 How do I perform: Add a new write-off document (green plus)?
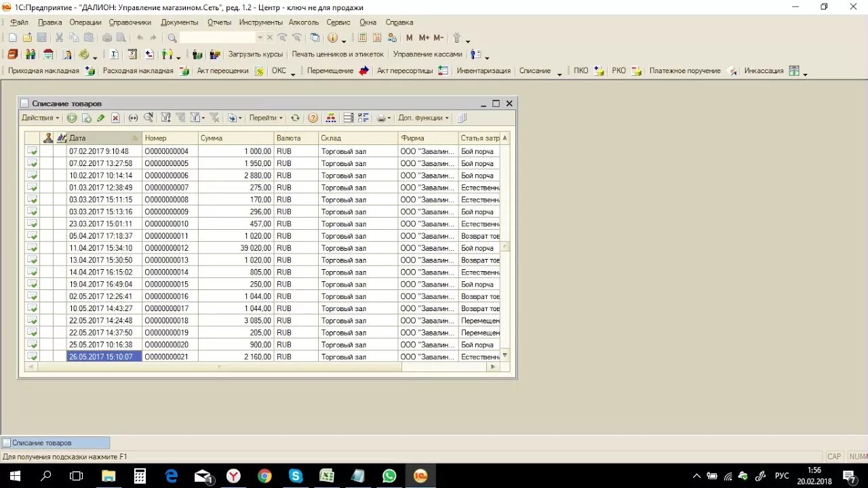click(x=72, y=118)
